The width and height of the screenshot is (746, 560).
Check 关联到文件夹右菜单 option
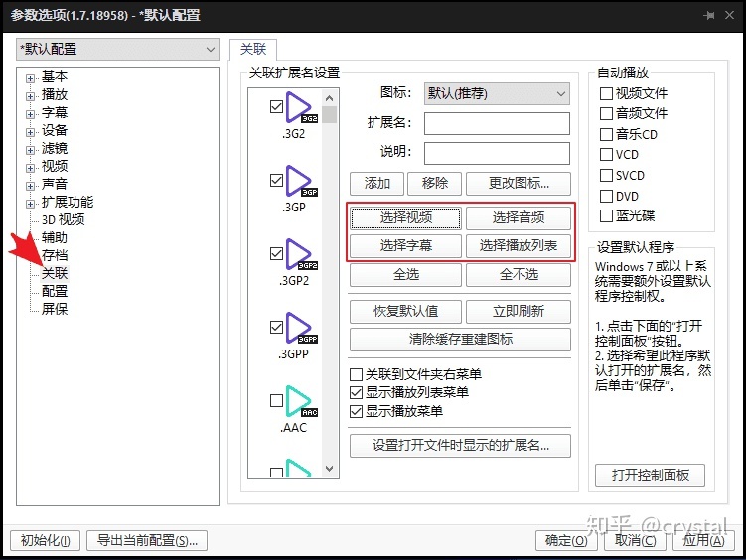(x=356, y=375)
